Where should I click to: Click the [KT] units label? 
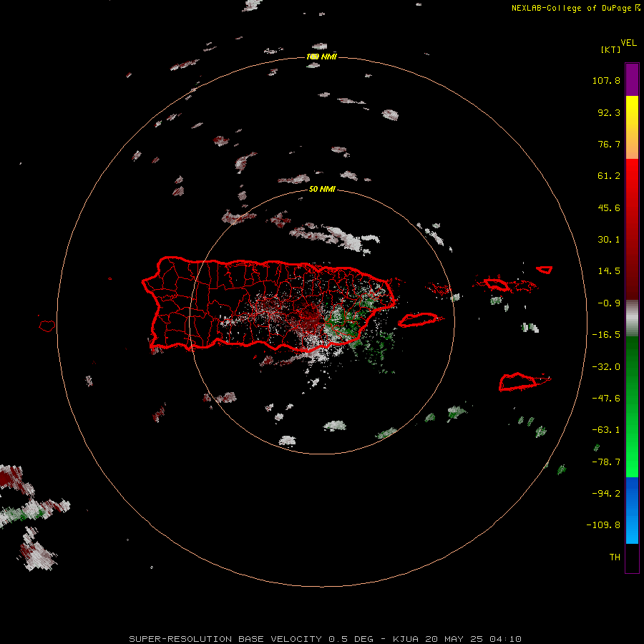(x=610, y=49)
